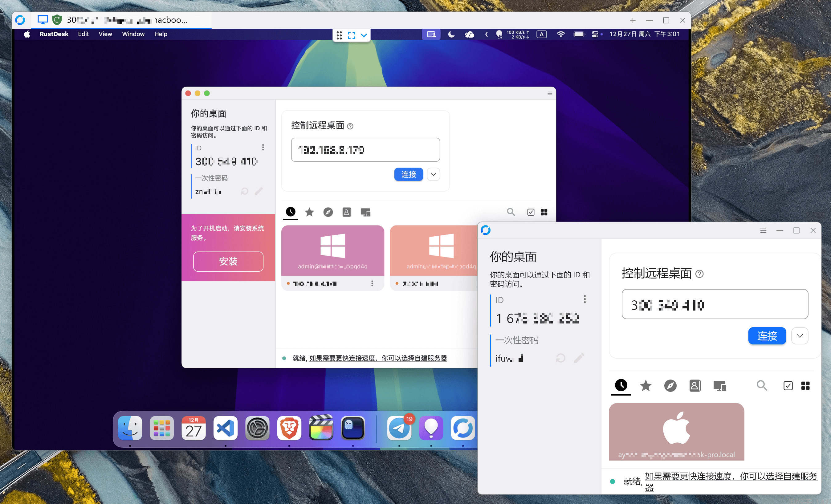This screenshot has height=504, width=831.
Task: Click the local remote ID input field
Action: tap(715, 304)
